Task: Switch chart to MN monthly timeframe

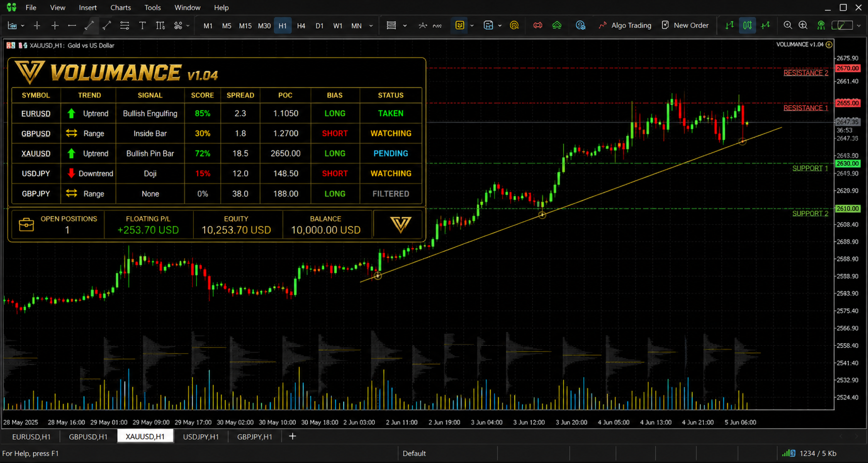Action: [356, 26]
